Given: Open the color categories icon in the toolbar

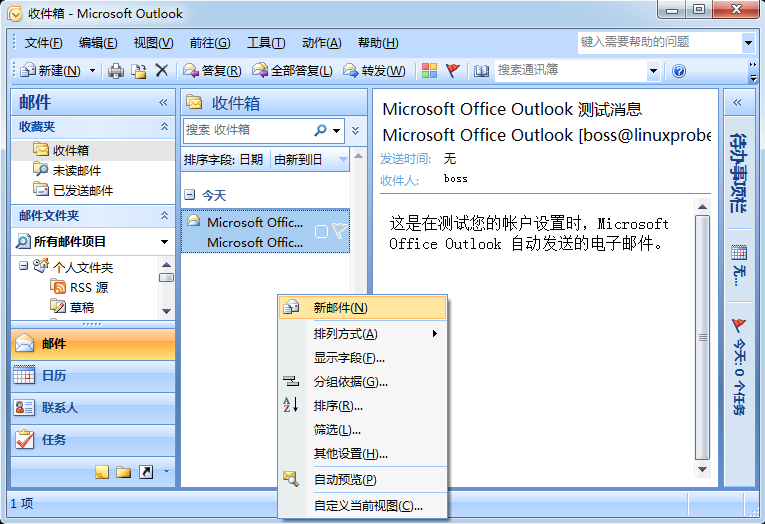Looking at the screenshot, I should [429, 71].
